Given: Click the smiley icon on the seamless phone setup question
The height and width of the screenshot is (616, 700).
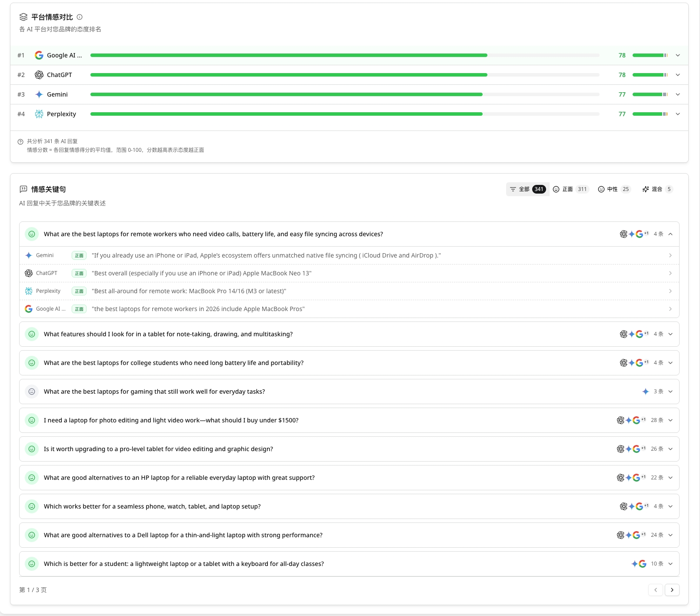Looking at the screenshot, I should tap(32, 506).
